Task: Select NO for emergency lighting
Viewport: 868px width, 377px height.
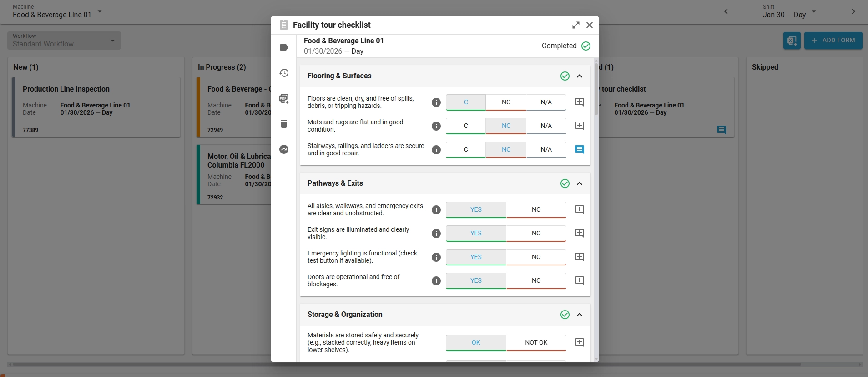Action: pos(536,257)
